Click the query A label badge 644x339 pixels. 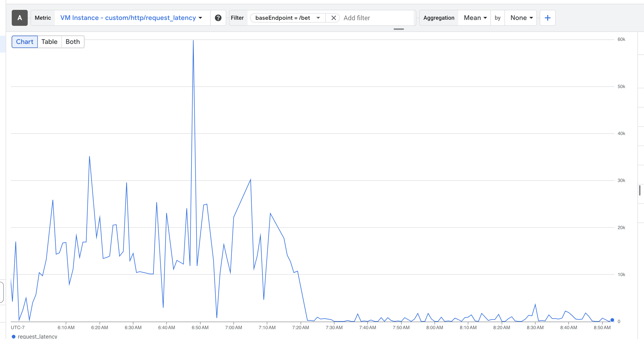pos(19,18)
